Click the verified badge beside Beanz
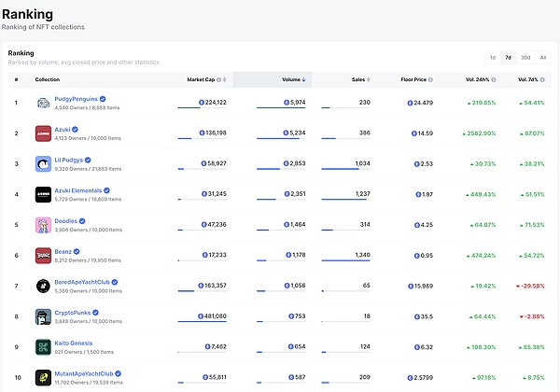 point(77,251)
